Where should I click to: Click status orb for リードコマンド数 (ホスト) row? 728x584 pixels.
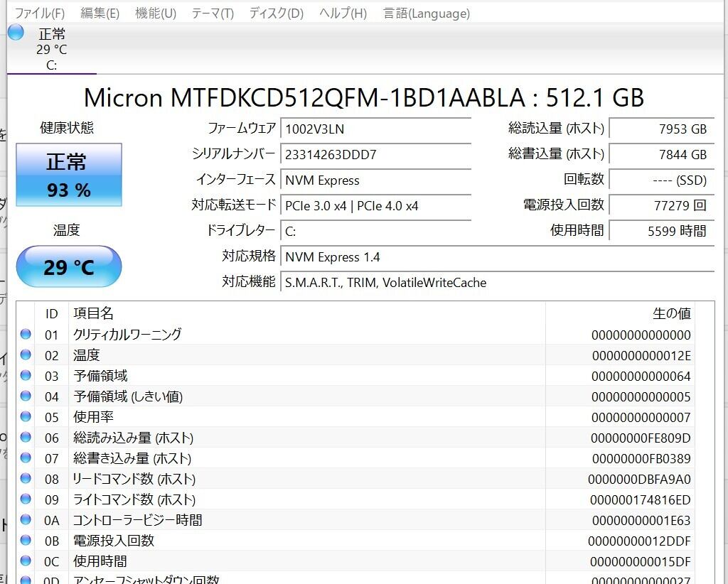click(26, 478)
